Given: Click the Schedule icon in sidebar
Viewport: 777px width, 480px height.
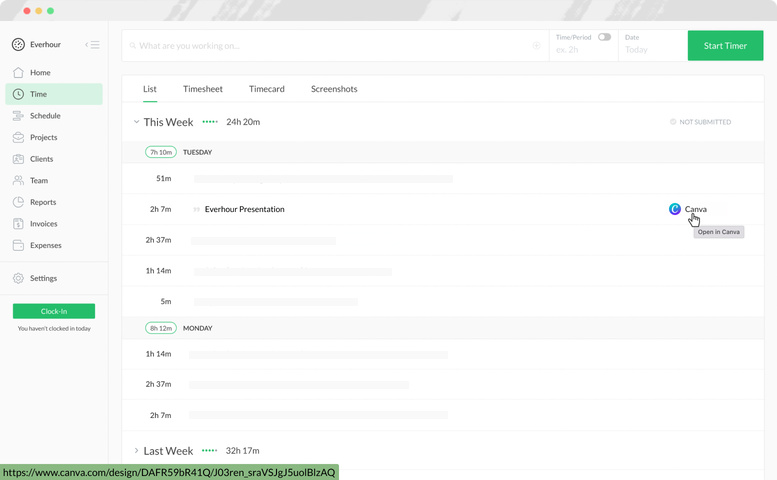Looking at the screenshot, I should (18, 116).
